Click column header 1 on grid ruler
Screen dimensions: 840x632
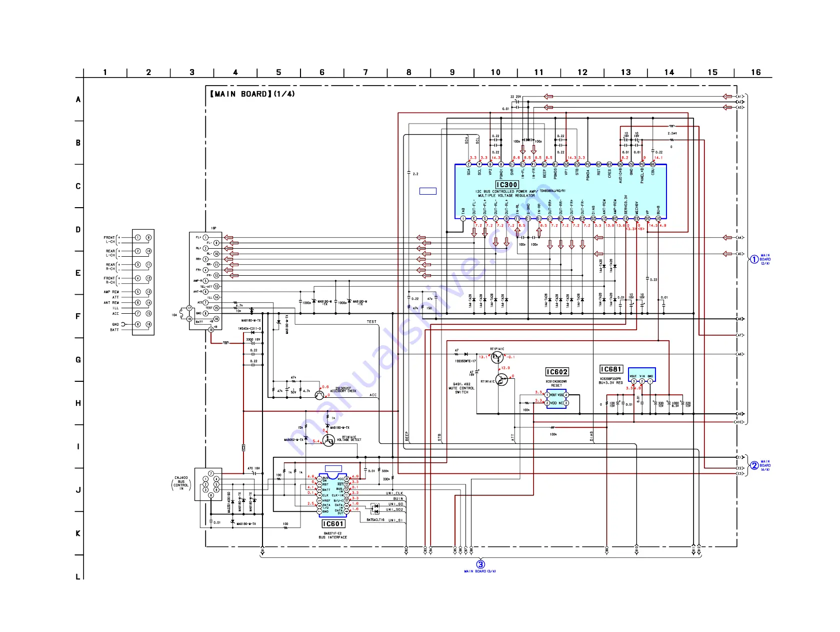105,72
